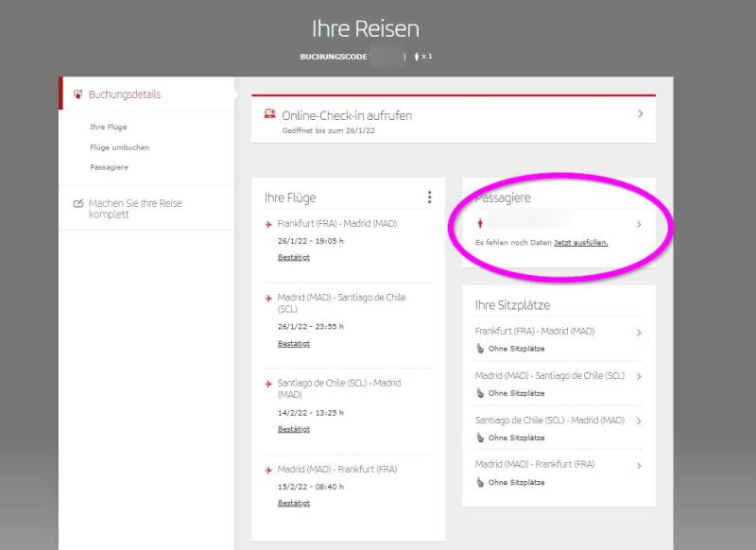756x550 pixels.
Task: Select Ihre Flüge in the sidebar
Action: click(108, 127)
